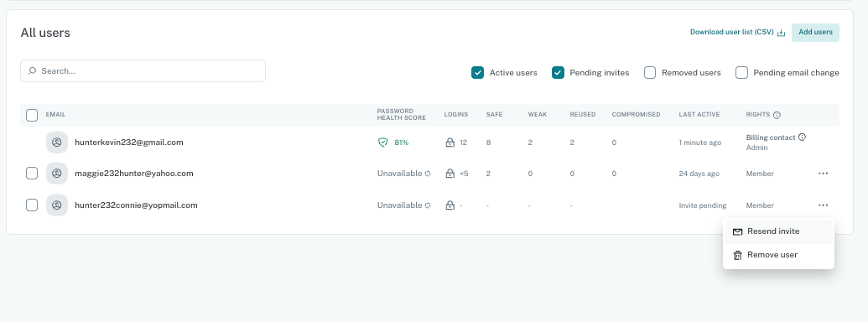Screen dimensions: 868x322
Task: Click the logins lock icon in hunter232connie row
Action: pos(450,205)
